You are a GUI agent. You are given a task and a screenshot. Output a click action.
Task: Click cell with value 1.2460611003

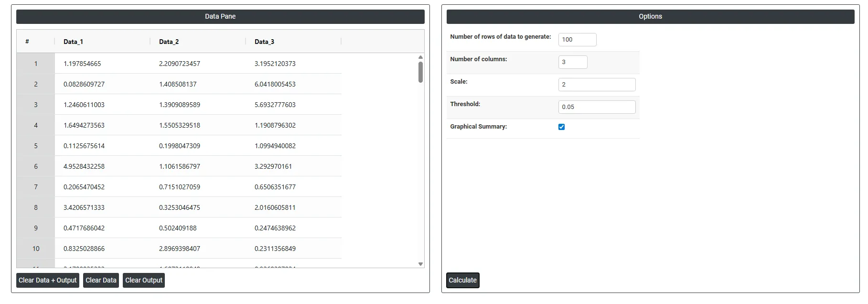(103, 105)
